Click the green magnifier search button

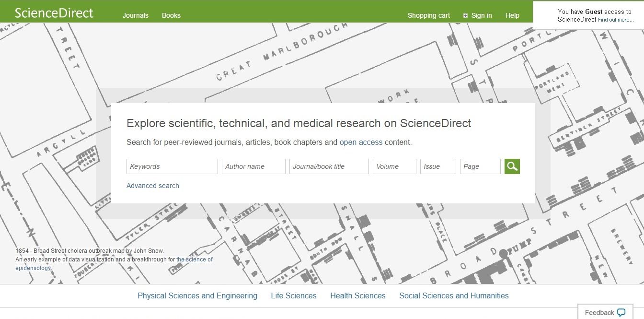[512, 166]
